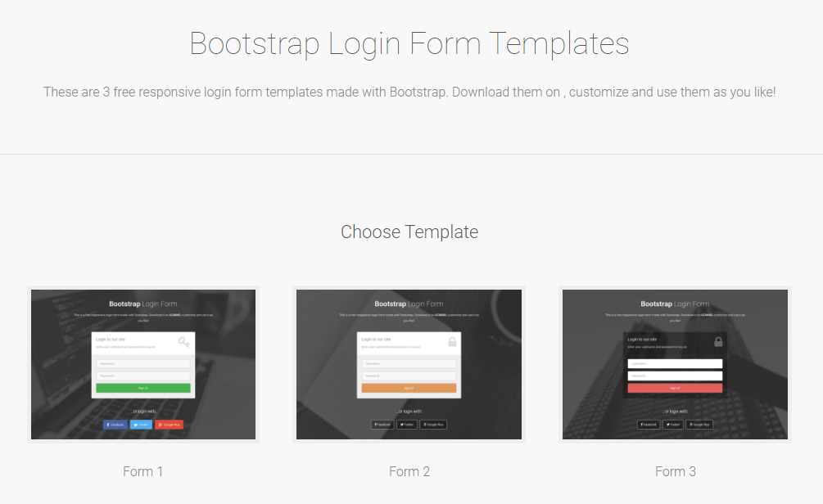Click the Twitter icon in Form 1 preview

coord(142,425)
